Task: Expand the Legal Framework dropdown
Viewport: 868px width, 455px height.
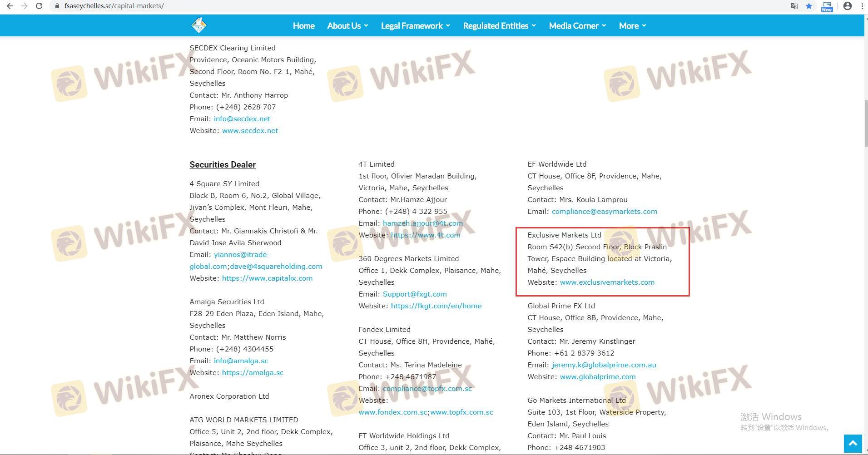Action: (415, 26)
